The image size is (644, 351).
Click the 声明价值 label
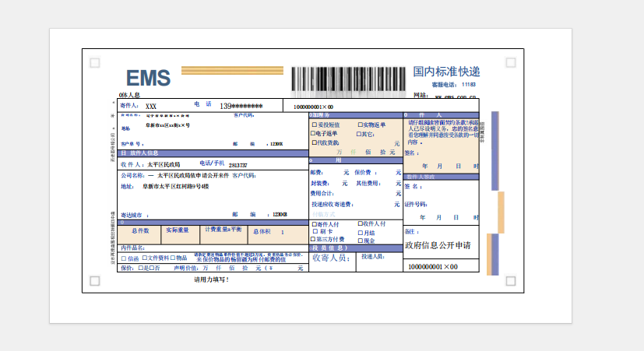pyautogui.click(x=185, y=268)
